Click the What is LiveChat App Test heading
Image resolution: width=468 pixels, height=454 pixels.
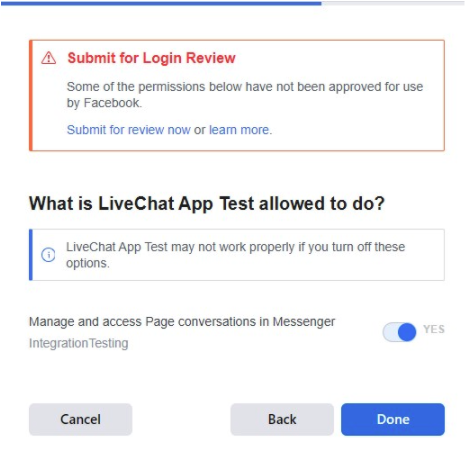tap(207, 203)
